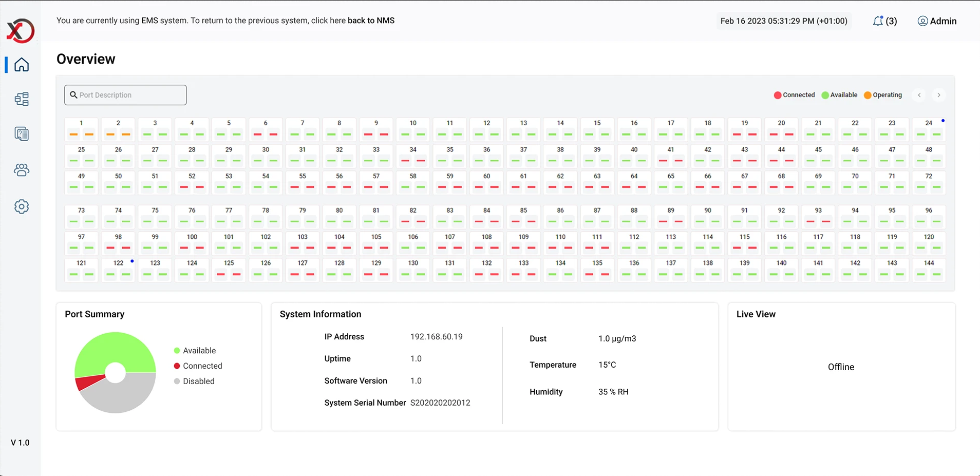Viewport: 980px width, 476px height.
Task: Open the settings gear sidebar icon
Action: pos(22,206)
